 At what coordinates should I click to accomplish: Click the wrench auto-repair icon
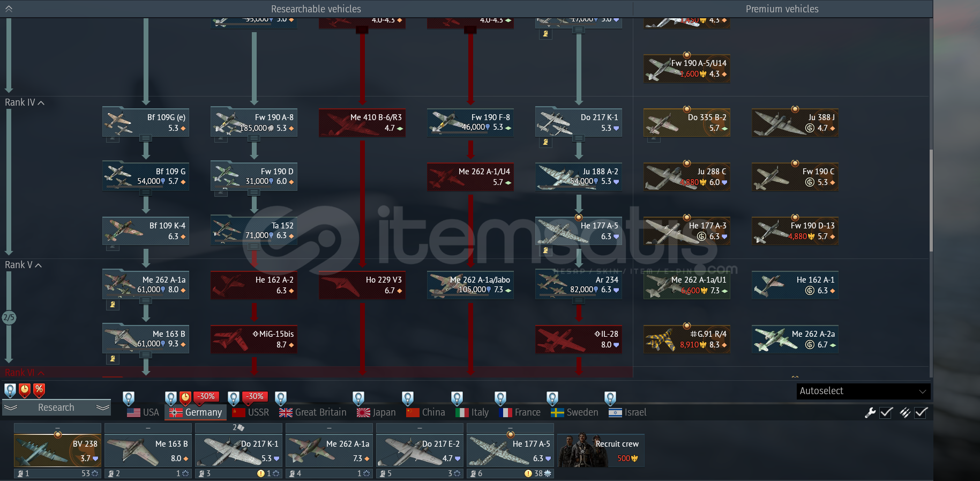(x=870, y=412)
